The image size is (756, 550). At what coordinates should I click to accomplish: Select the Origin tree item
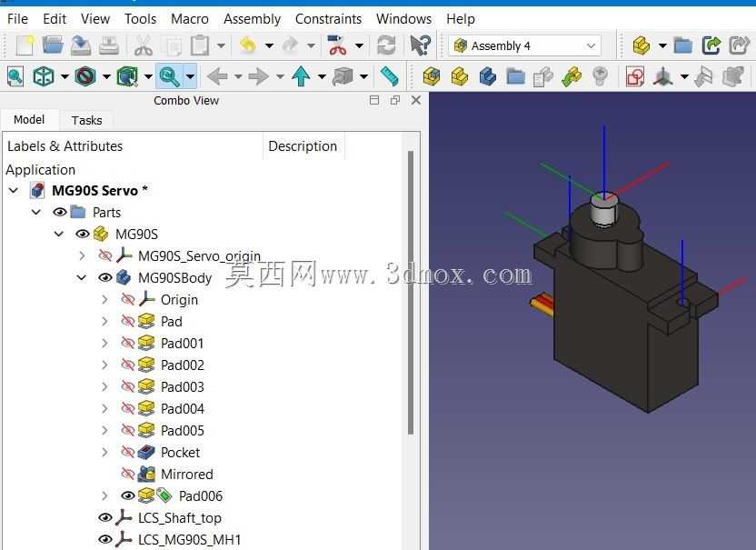pyautogui.click(x=179, y=300)
